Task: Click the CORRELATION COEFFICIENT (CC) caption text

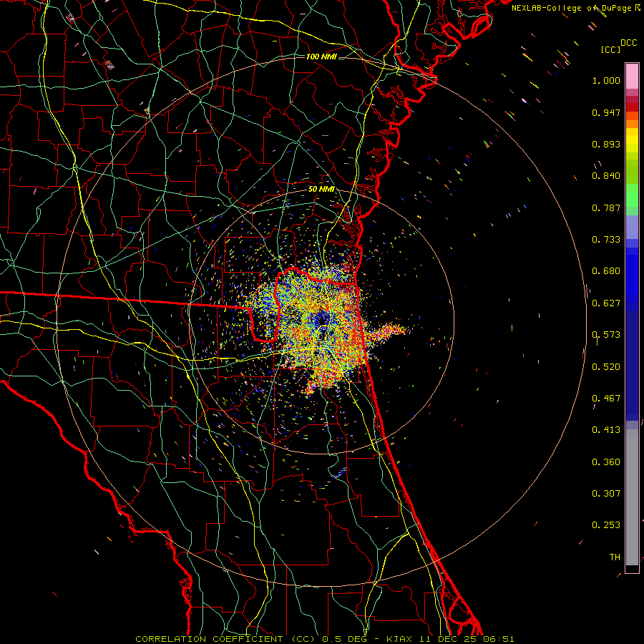Action: [x=226, y=639]
